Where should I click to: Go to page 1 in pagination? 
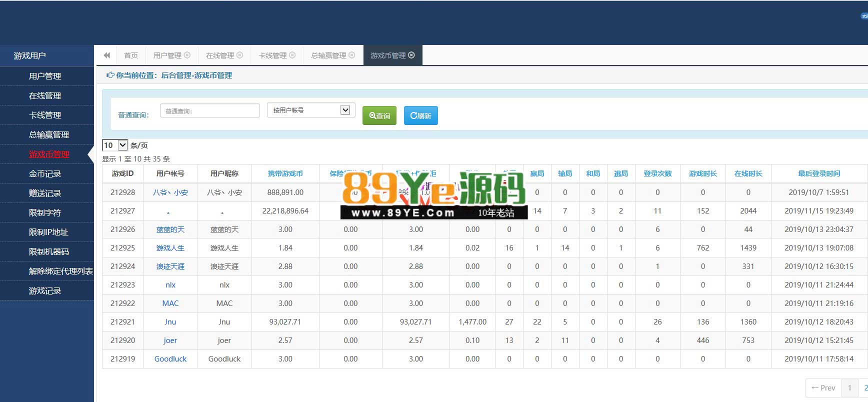pyautogui.click(x=849, y=388)
